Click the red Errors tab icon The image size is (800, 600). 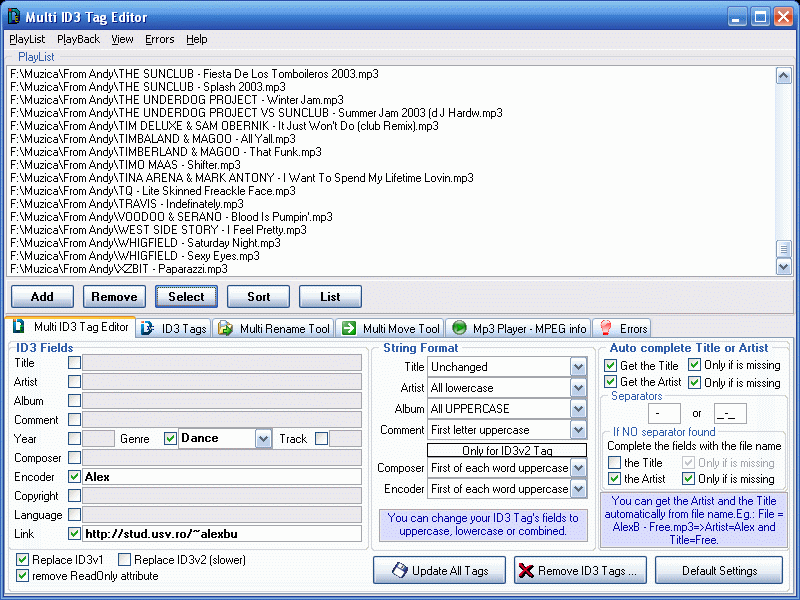point(606,328)
